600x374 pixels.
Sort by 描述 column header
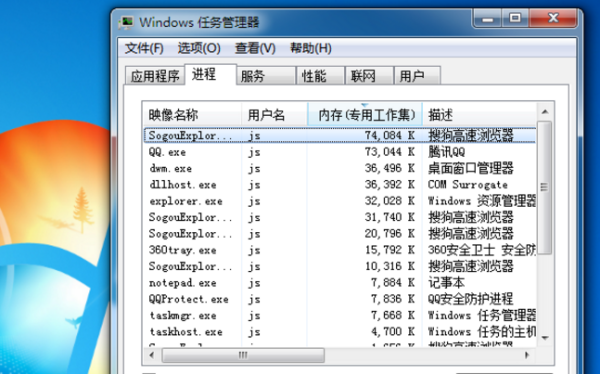(x=479, y=114)
